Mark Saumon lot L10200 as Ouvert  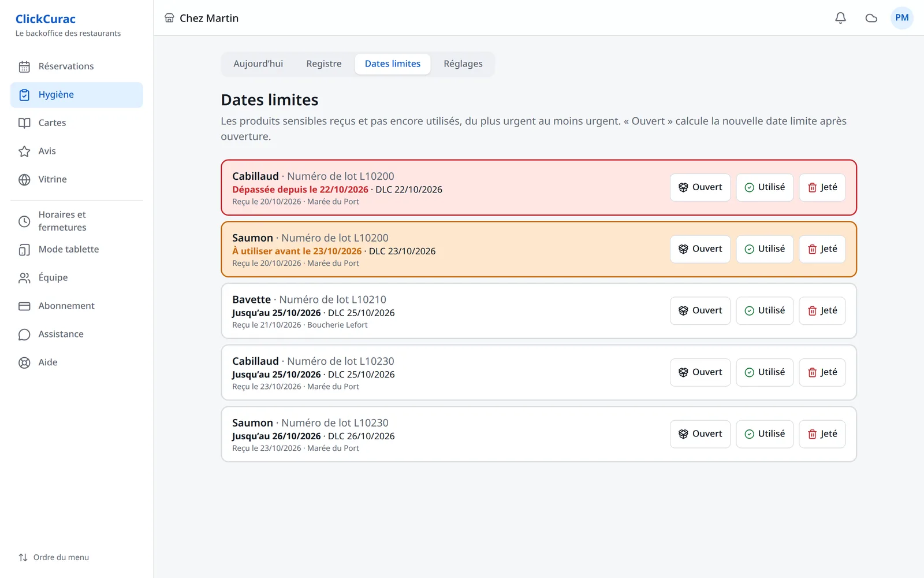tap(700, 249)
